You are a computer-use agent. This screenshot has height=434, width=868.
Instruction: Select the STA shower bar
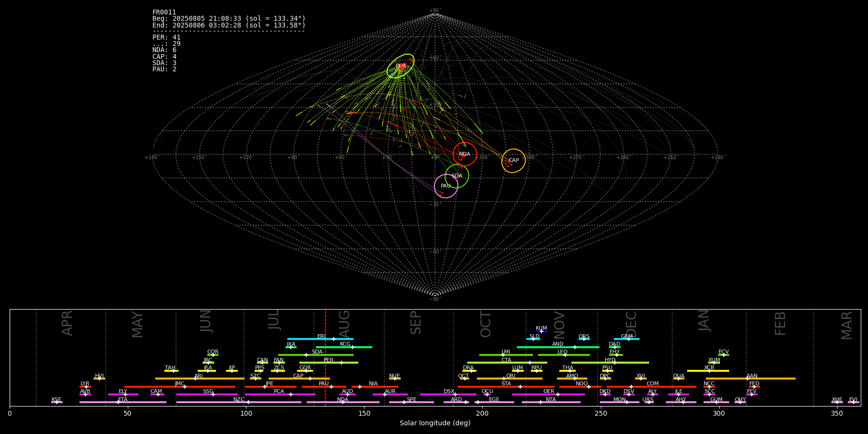click(506, 387)
